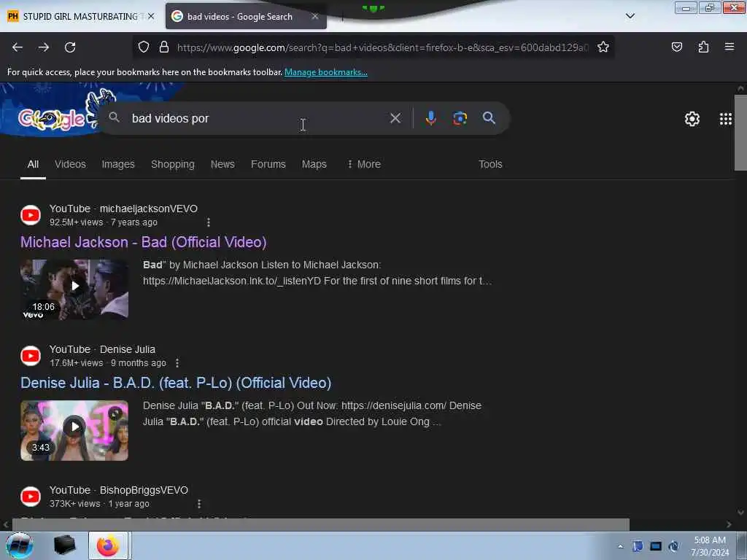Open the Firefox extensions panel
Viewport: 747px width, 560px height.
tap(703, 47)
